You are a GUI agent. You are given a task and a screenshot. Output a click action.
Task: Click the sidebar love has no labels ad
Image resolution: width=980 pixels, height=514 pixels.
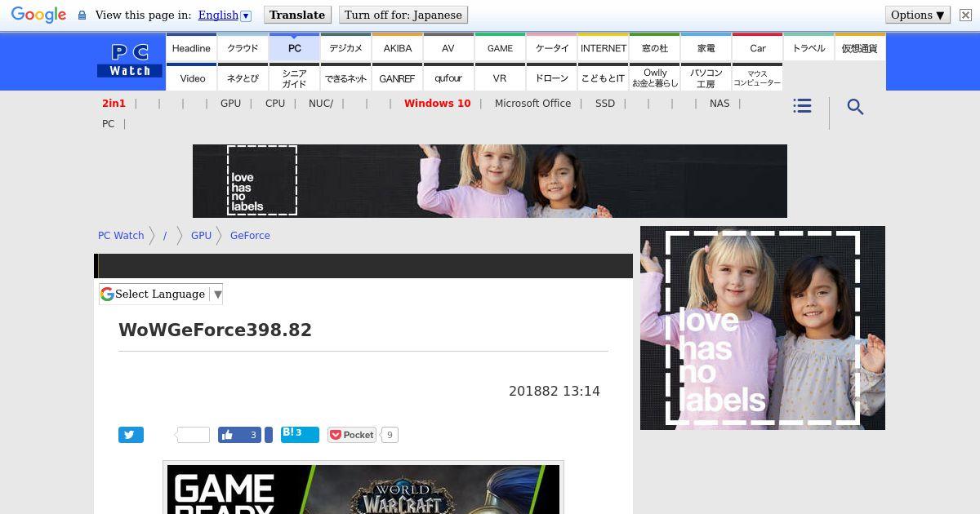[763, 328]
